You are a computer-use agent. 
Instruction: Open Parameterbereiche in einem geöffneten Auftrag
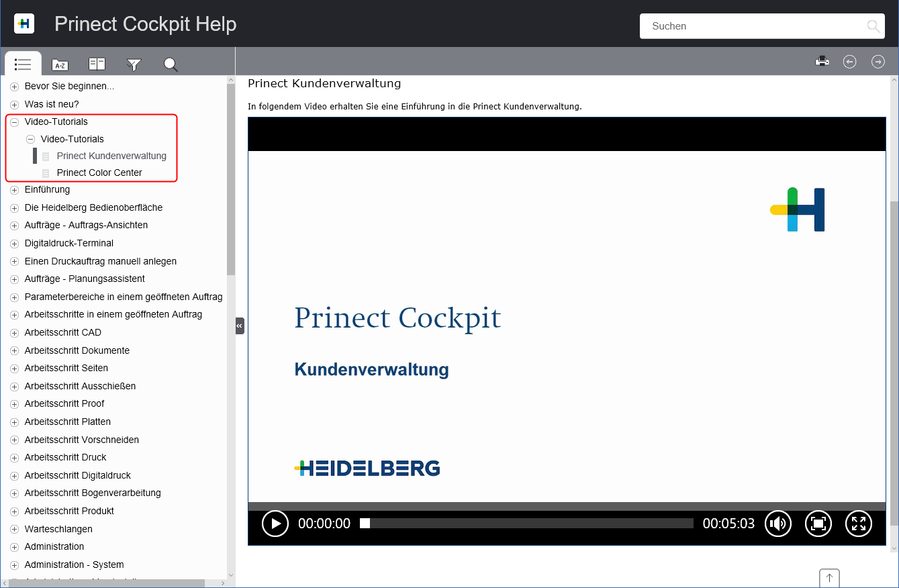[124, 297]
